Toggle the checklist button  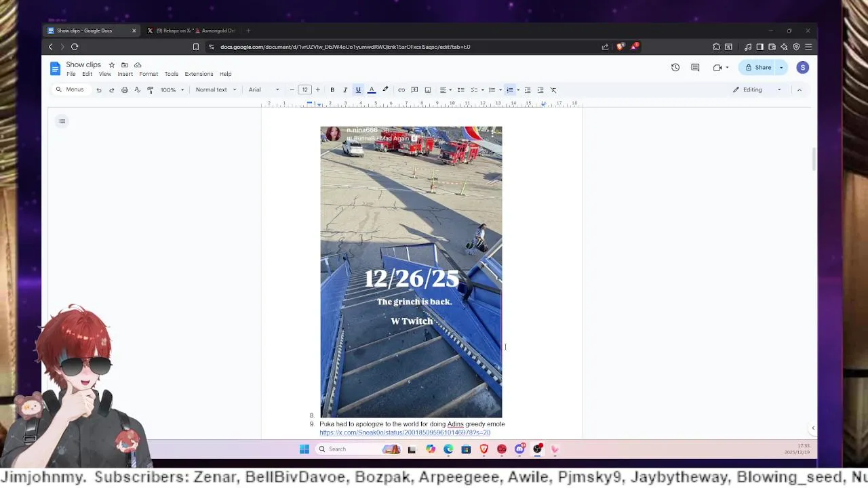pyautogui.click(x=474, y=90)
